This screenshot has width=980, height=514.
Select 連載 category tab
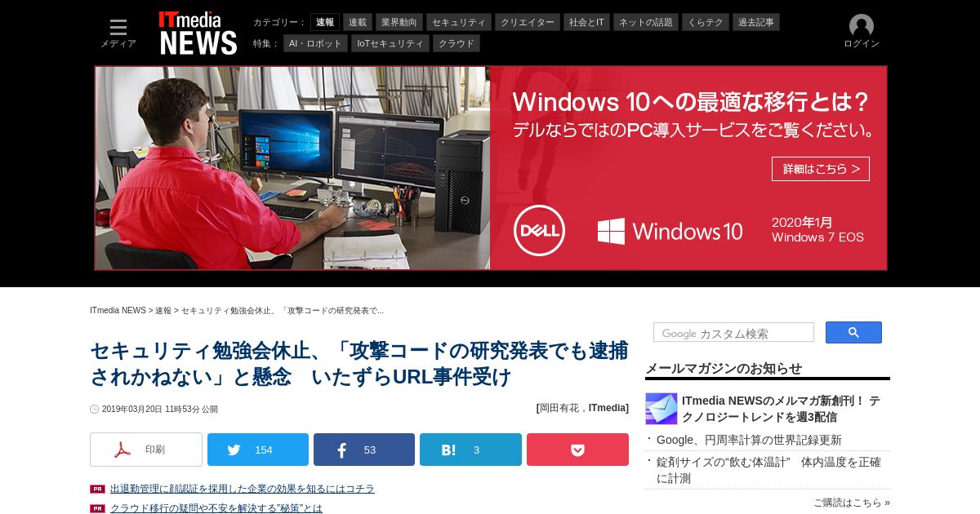click(x=358, y=22)
